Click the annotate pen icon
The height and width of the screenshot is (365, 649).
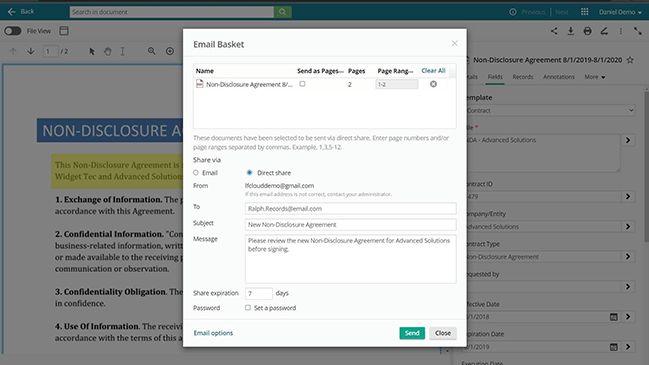click(604, 31)
